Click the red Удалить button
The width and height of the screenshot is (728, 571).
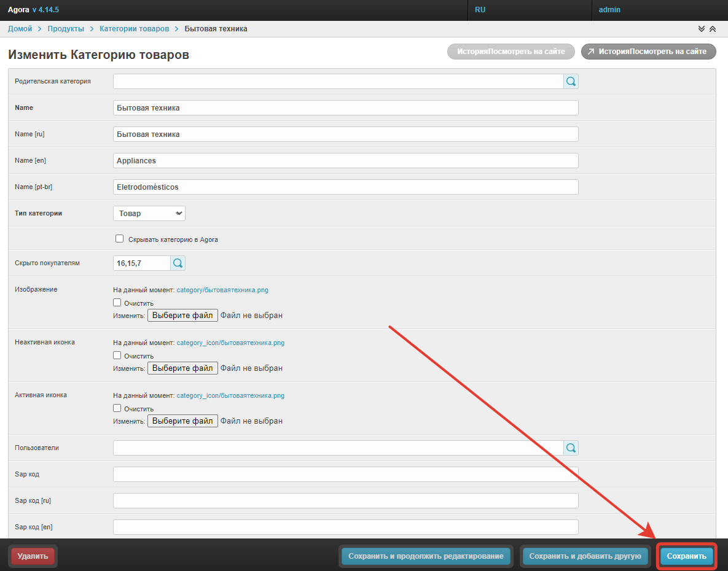33,556
